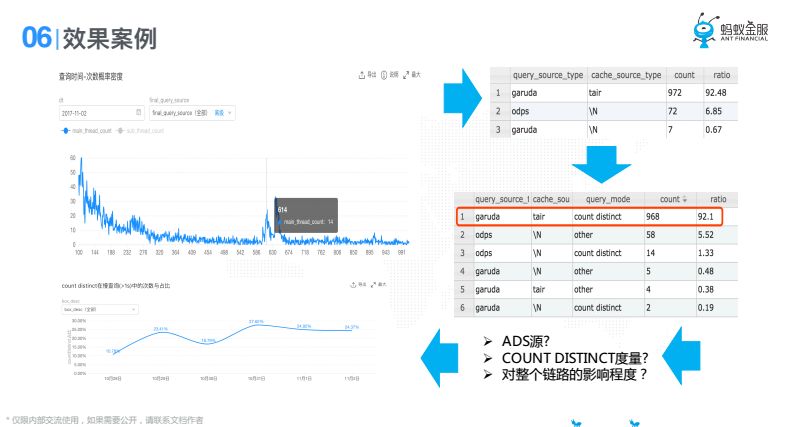Open the box_desc filter dropdown
This screenshot has width=795, height=427.
pyautogui.click(x=100, y=309)
